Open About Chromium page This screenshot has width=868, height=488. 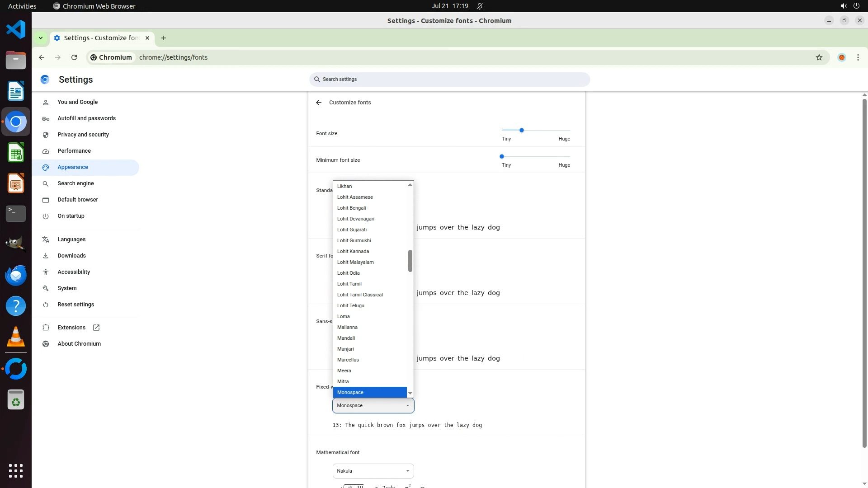(79, 344)
